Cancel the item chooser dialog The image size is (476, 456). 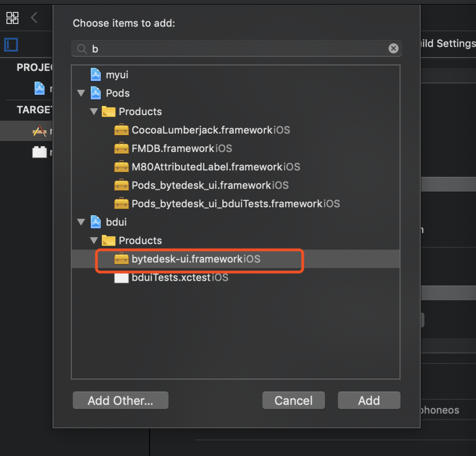[x=293, y=400]
